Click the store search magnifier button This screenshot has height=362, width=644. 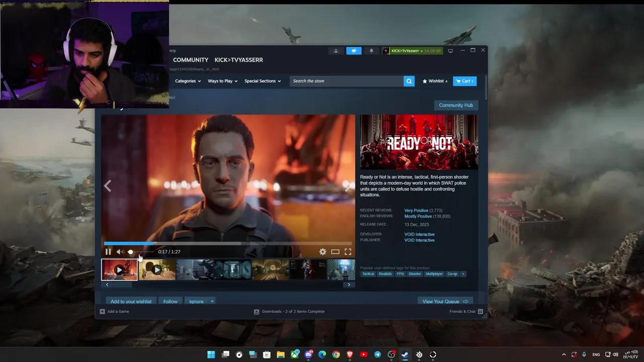409,81
